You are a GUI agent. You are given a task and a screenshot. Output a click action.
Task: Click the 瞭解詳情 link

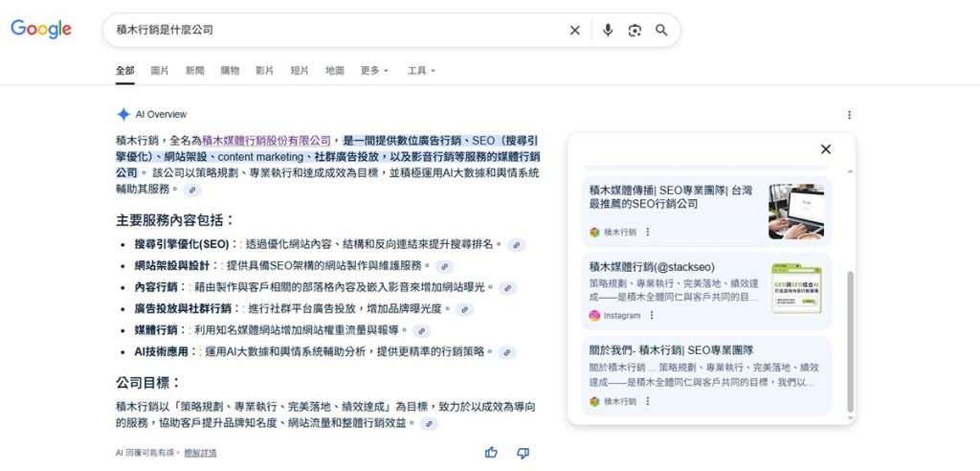pyautogui.click(x=200, y=453)
